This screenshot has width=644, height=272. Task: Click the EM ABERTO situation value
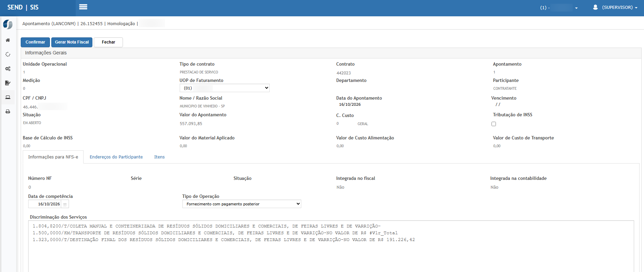(32, 123)
